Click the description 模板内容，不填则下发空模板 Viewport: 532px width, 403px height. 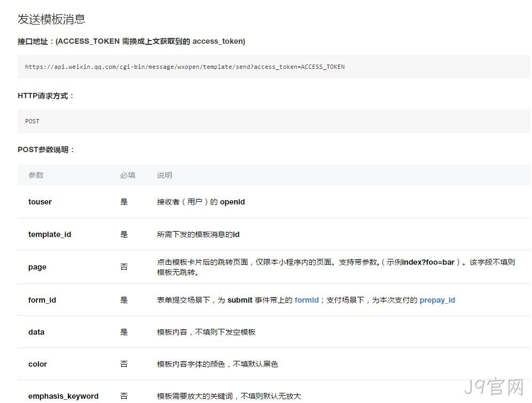(206, 332)
